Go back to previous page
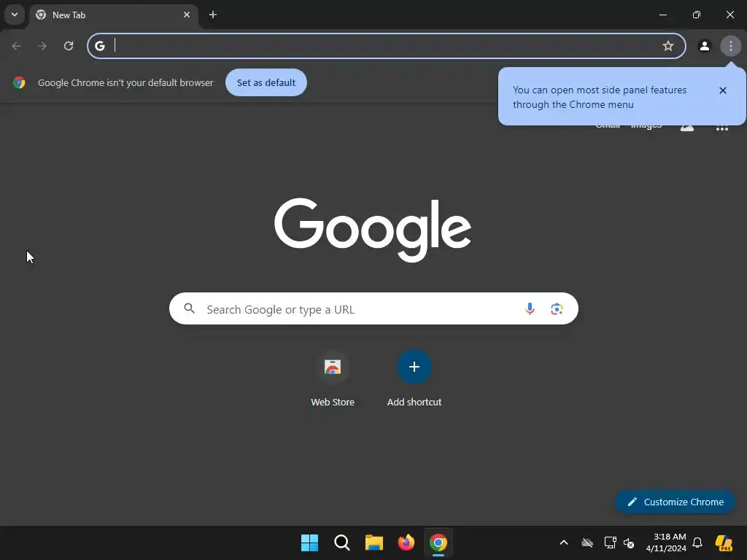Screen dimensions: 747x560 point(16,46)
